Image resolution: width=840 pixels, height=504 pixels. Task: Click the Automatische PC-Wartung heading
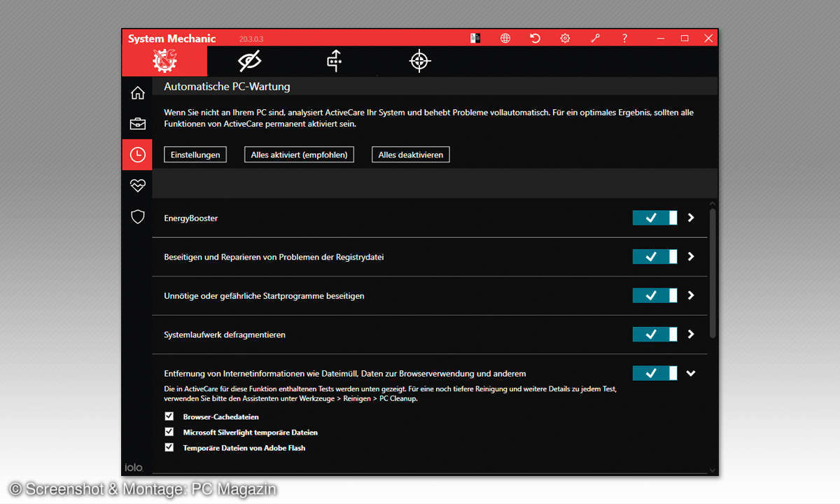[227, 87]
